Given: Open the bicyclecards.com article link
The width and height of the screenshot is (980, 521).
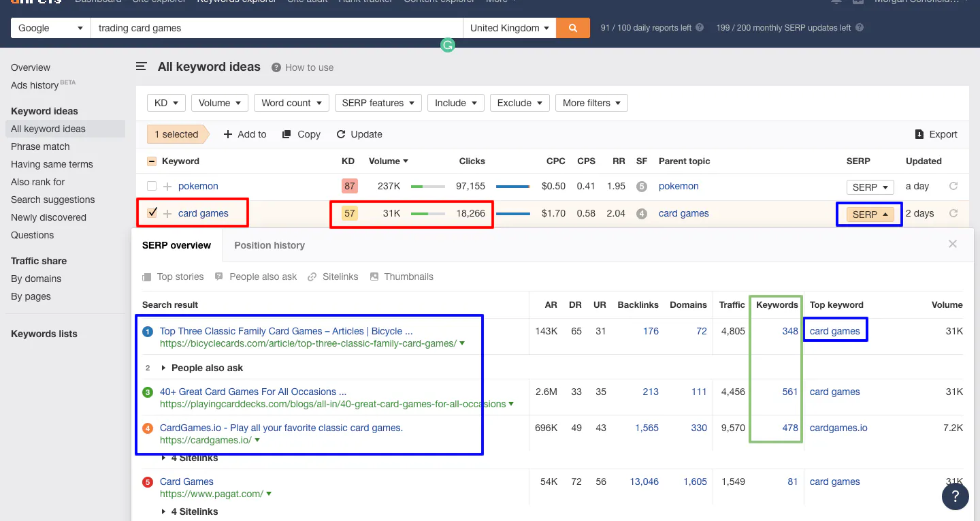Looking at the screenshot, I should [x=287, y=332].
